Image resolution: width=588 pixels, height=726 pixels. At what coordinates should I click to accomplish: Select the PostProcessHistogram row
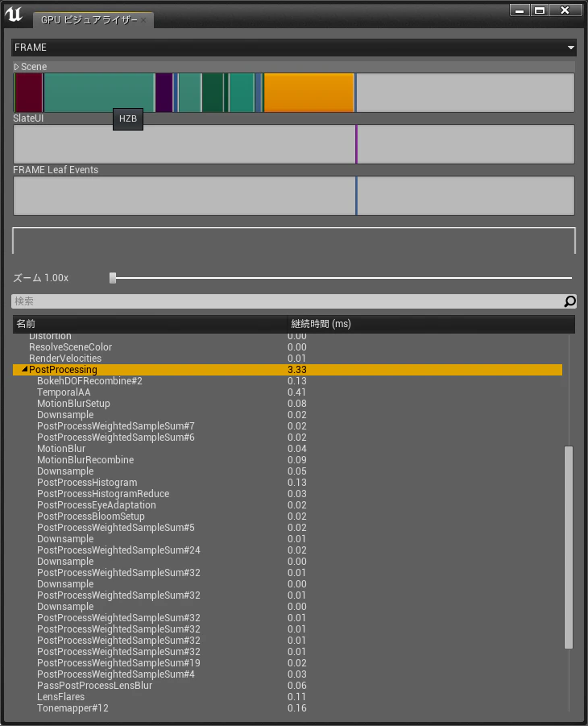point(287,482)
